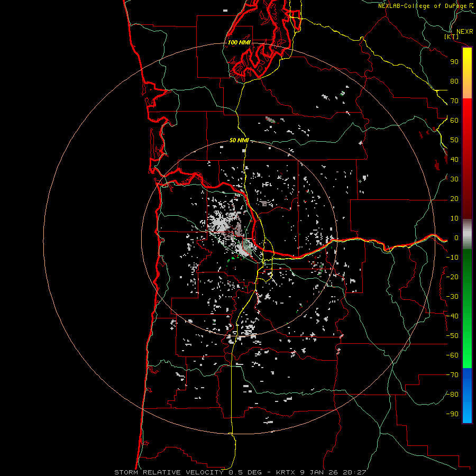Click the light blue bottom color bar segment
This screenshot has height=476, width=476.
pyautogui.click(x=467, y=411)
